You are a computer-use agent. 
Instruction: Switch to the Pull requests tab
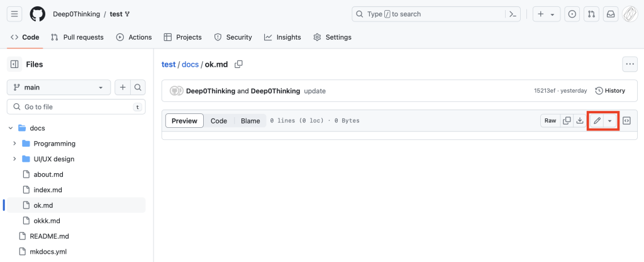[x=77, y=37]
